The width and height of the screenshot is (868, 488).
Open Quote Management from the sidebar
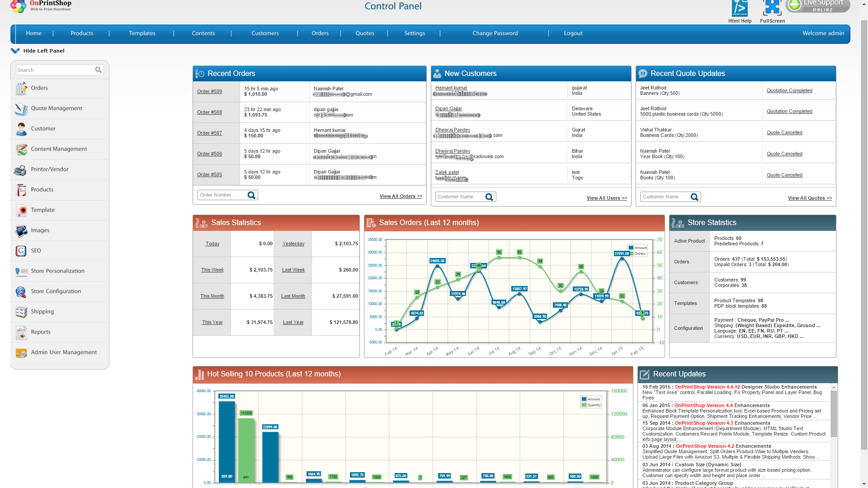(57, 108)
